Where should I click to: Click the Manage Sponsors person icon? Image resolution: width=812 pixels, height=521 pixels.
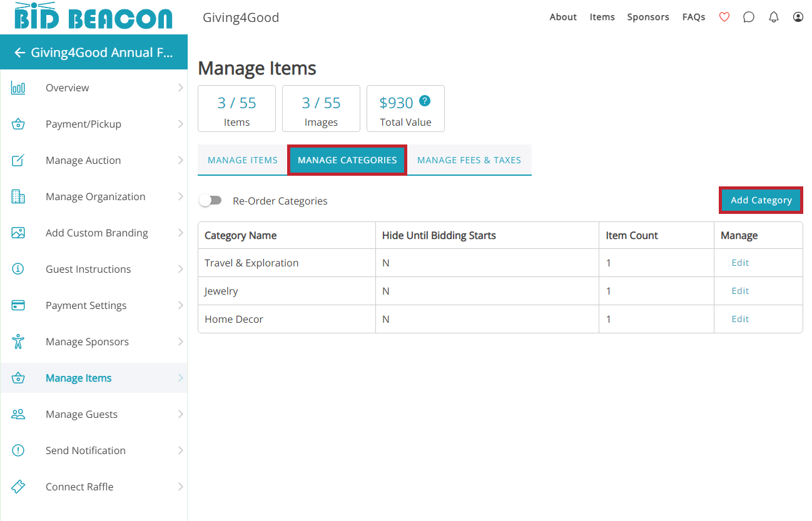tap(18, 341)
